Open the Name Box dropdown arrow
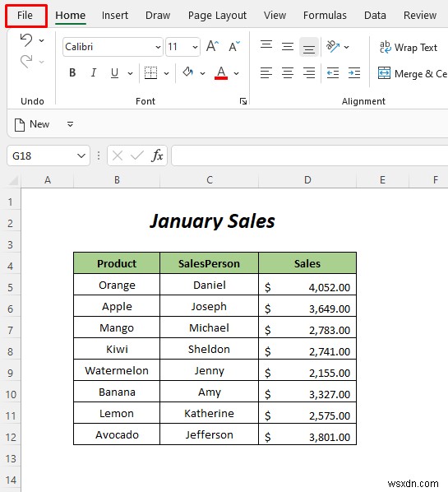Viewport: 448px width, 492px height. [81, 155]
